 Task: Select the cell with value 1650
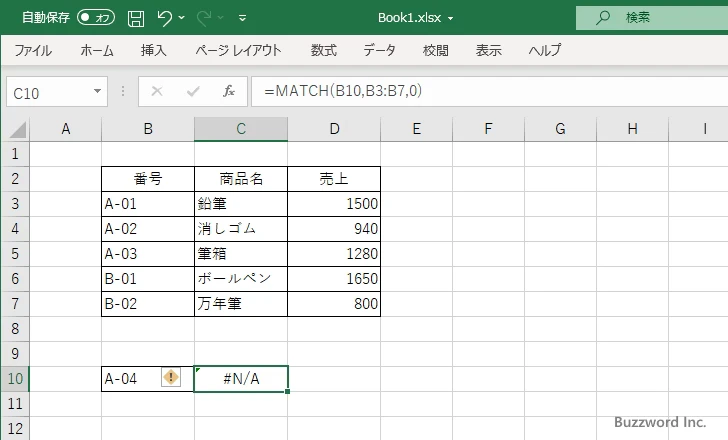[x=334, y=279]
